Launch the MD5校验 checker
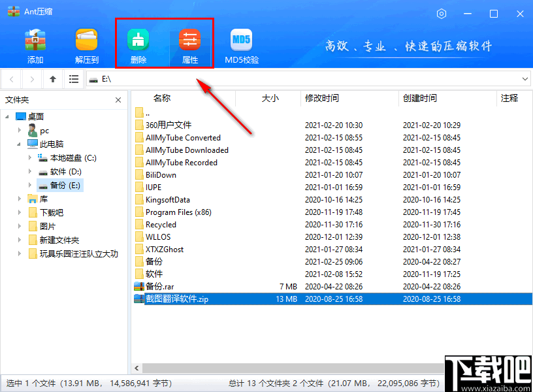 coord(242,46)
